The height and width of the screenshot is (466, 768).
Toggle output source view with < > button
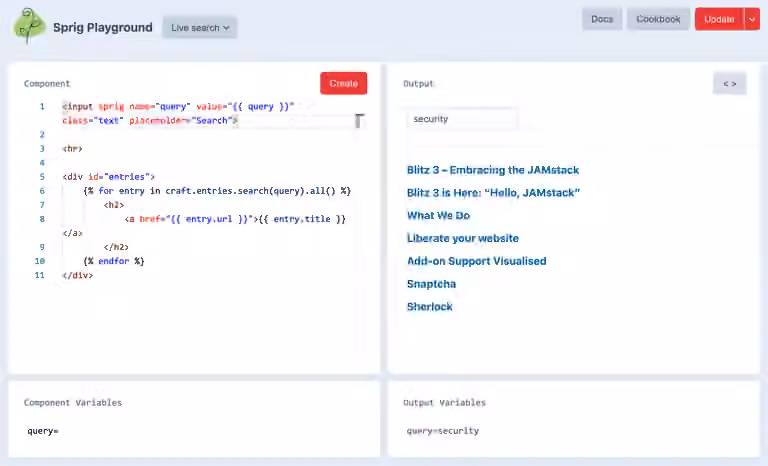tap(730, 83)
